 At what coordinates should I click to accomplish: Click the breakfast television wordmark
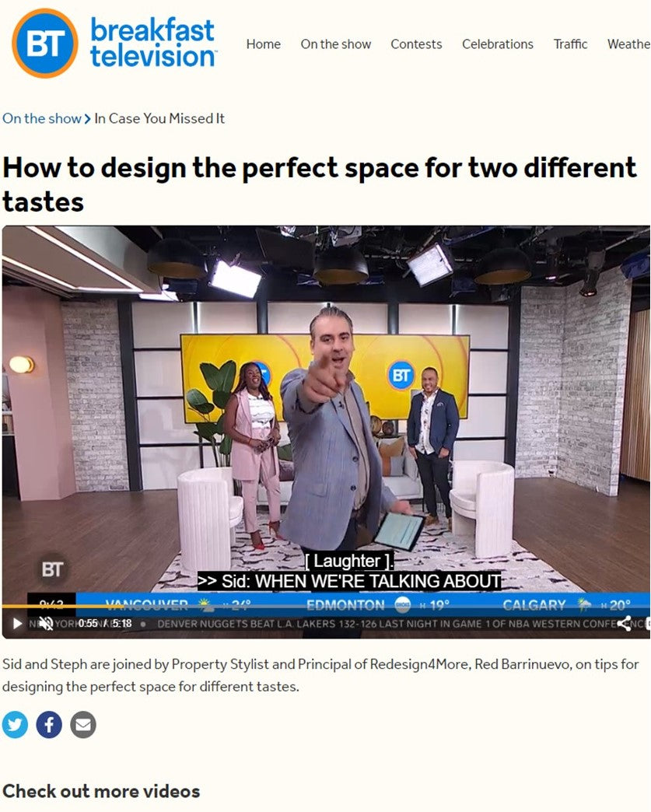(153, 43)
